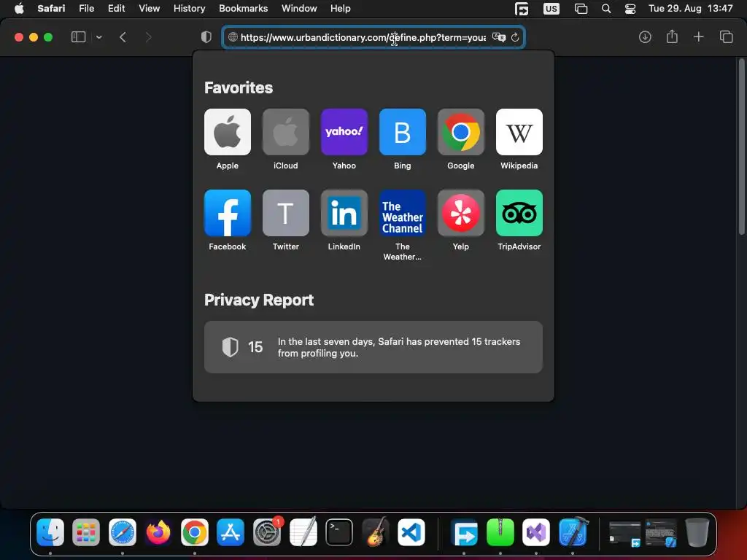Open Launchpad from the Dock

86,532
